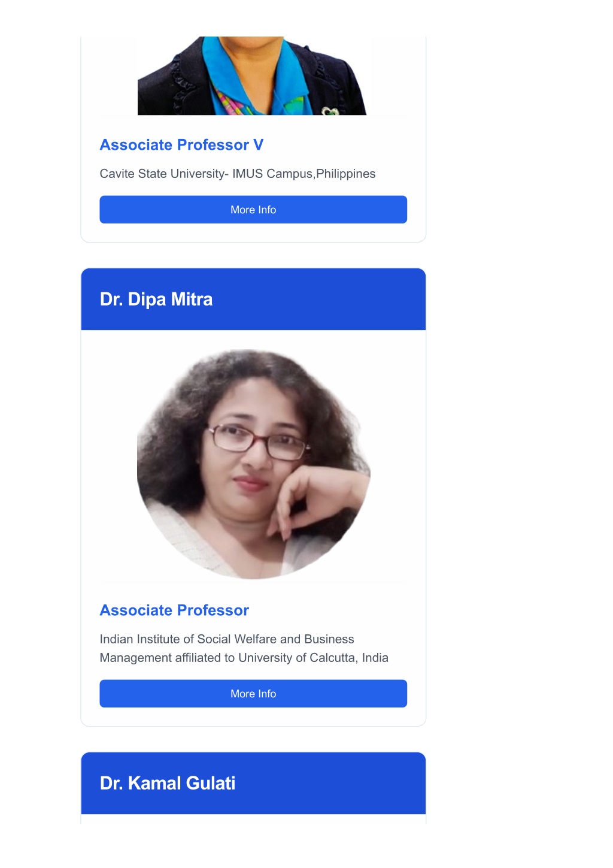This screenshot has width=613, height=868.
Task: Click the word Management in the affiliation text
Action: 136,658
